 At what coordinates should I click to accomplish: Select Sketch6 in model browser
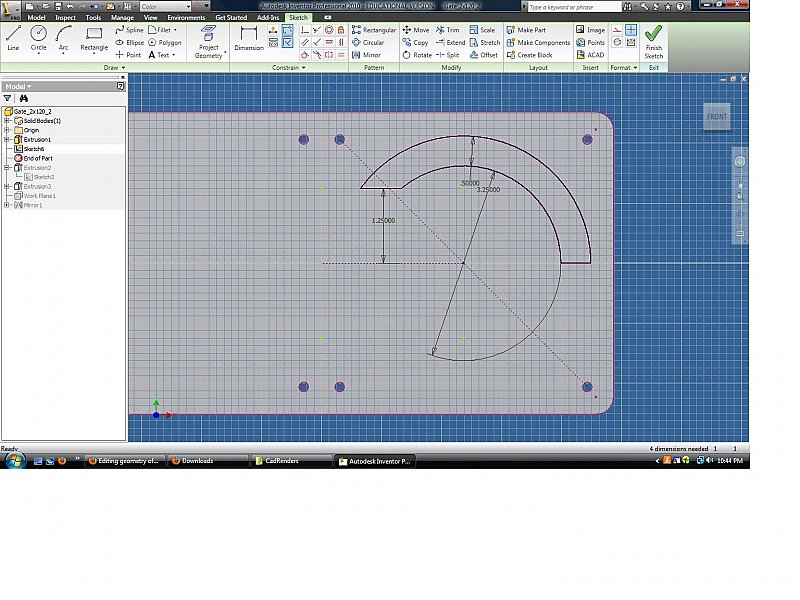point(34,149)
